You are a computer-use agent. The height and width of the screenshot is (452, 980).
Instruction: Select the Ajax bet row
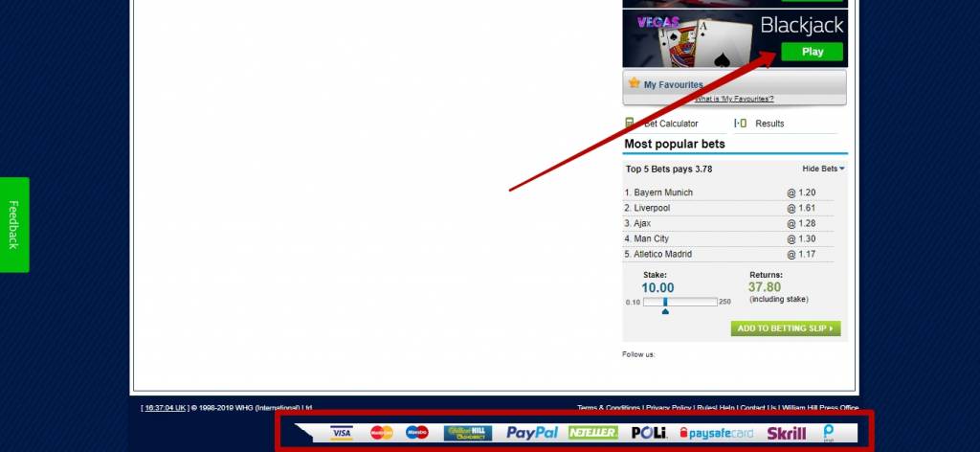(x=727, y=223)
